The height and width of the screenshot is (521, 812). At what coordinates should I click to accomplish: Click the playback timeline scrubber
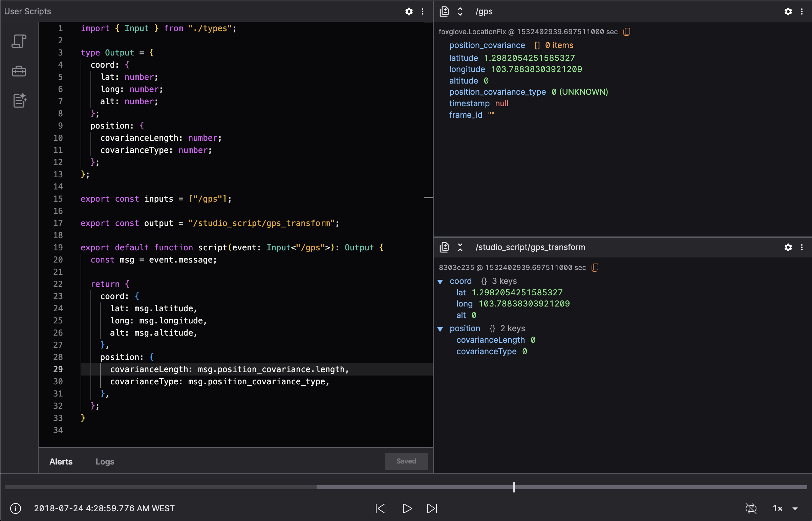click(x=406, y=487)
